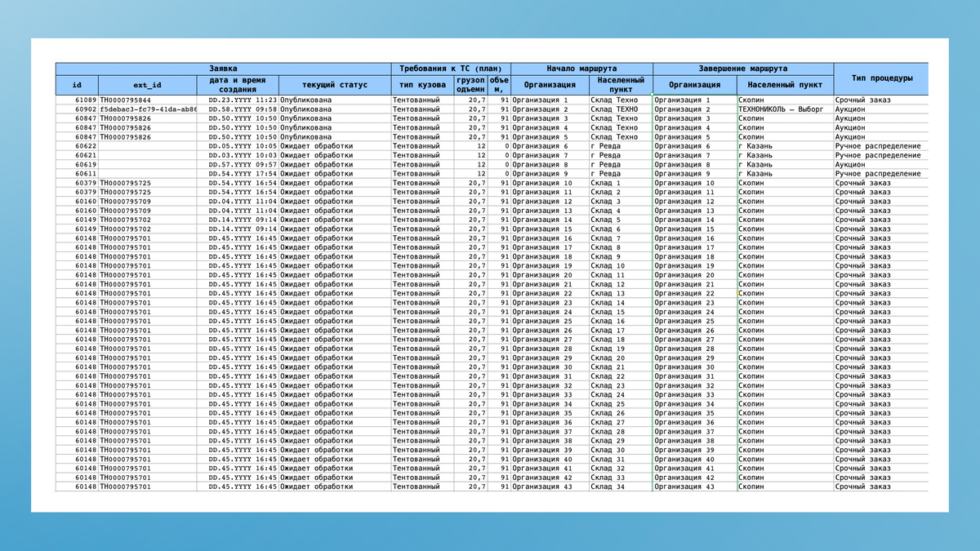Image resolution: width=980 pixels, height=551 pixels.
Task: Click ext_id cell TH0000795844
Action: (147, 100)
